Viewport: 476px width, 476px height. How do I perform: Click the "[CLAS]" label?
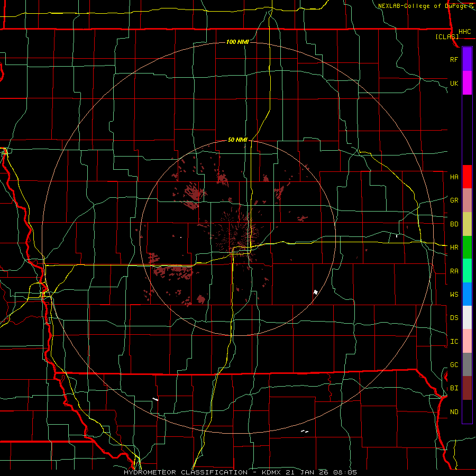click(x=447, y=37)
